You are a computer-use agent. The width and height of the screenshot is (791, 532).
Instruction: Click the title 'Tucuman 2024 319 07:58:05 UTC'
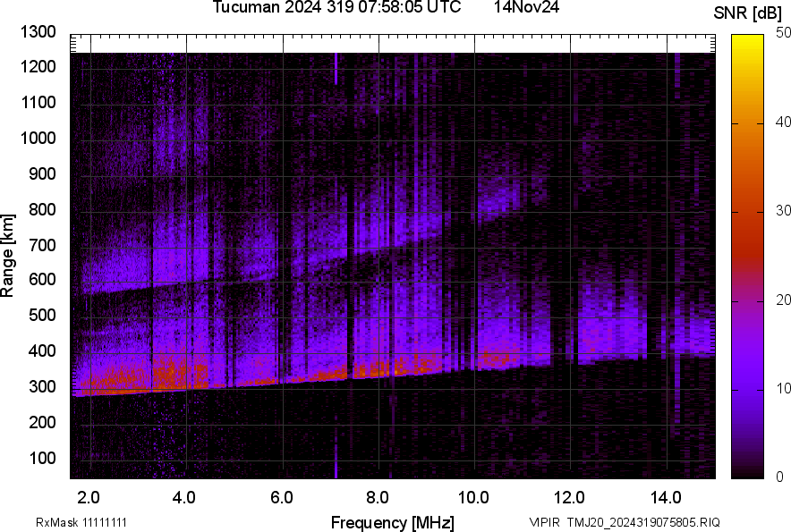coord(336,7)
